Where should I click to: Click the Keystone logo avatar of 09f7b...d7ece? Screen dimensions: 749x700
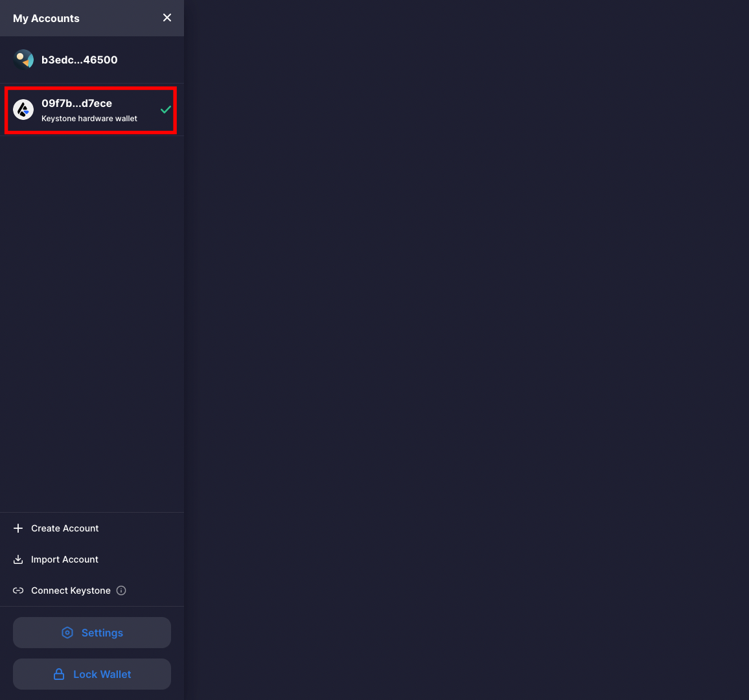tap(24, 110)
